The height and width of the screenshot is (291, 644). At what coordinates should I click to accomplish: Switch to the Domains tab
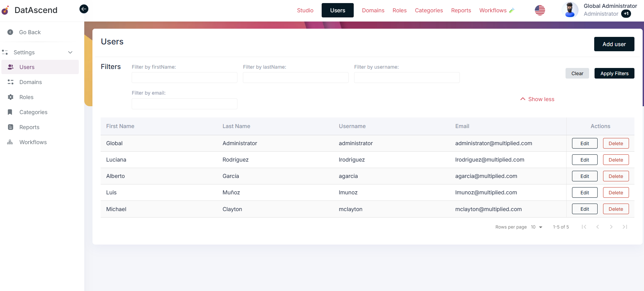(x=373, y=10)
